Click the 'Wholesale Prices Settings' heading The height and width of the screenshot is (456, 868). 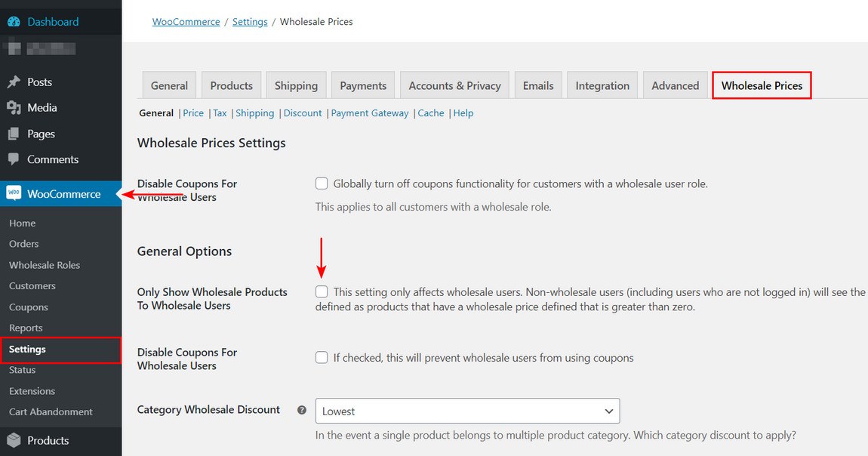point(211,143)
